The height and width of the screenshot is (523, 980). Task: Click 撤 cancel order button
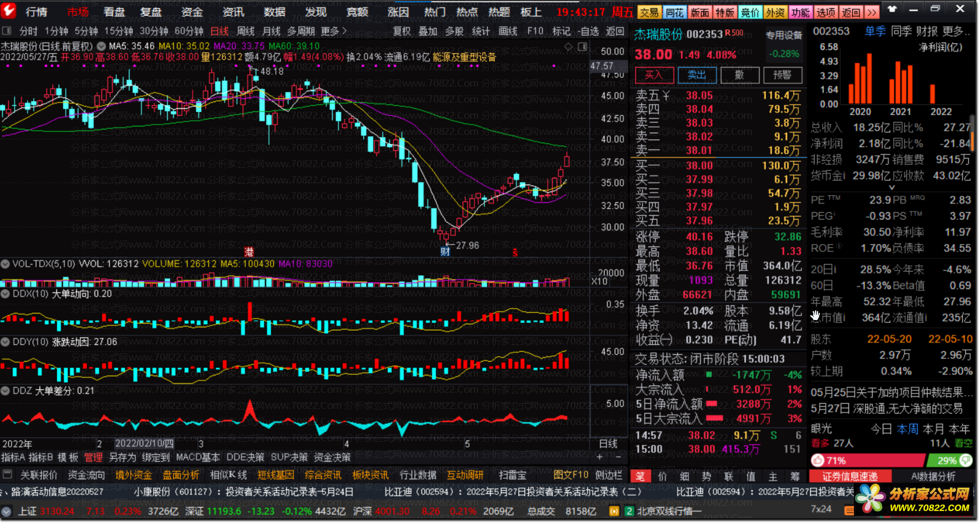pos(740,75)
